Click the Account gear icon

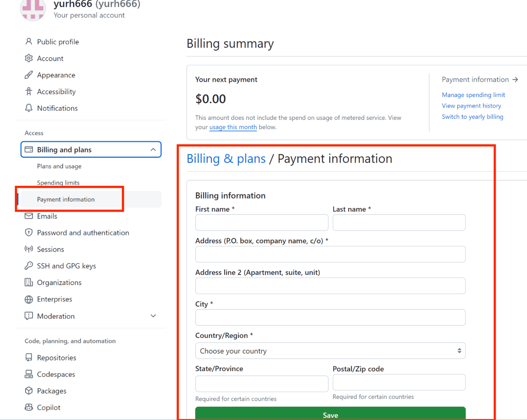coord(29,58)
